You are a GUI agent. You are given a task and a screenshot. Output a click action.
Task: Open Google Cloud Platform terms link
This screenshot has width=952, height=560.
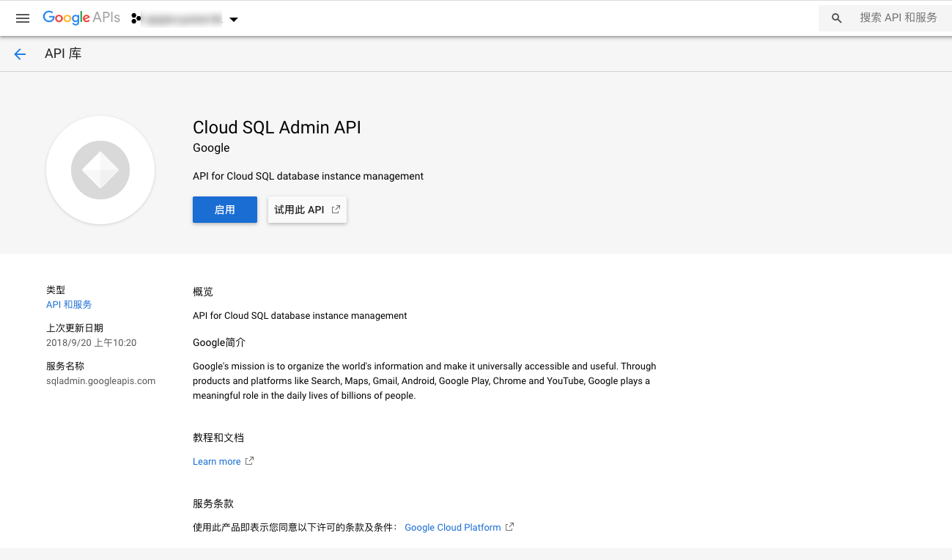[x=452, y=528]
